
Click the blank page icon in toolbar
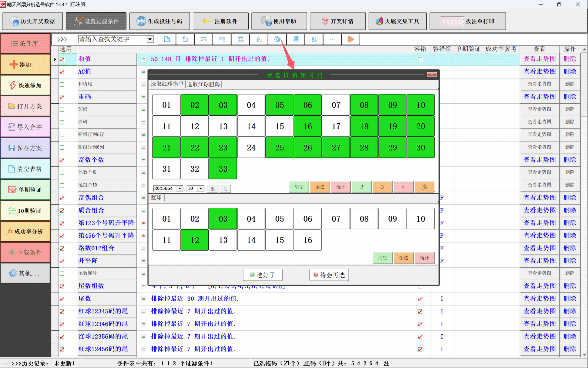click(167, 39)
